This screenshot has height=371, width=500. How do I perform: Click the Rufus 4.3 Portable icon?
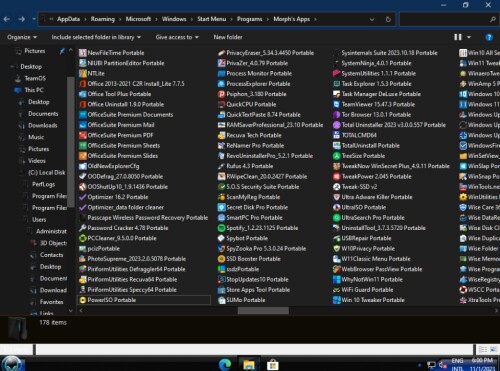pyautogui.click(x=221, y=166)
